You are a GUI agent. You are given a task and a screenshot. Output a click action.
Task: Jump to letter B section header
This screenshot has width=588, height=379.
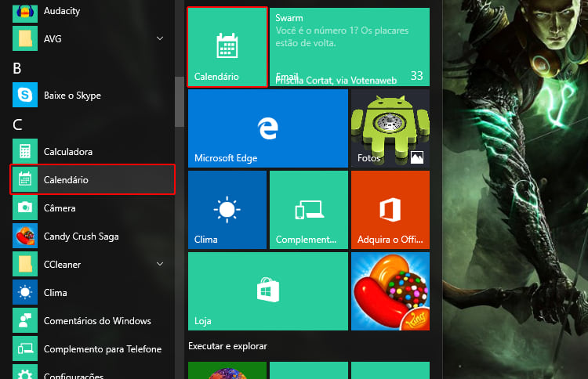[17, 68]
